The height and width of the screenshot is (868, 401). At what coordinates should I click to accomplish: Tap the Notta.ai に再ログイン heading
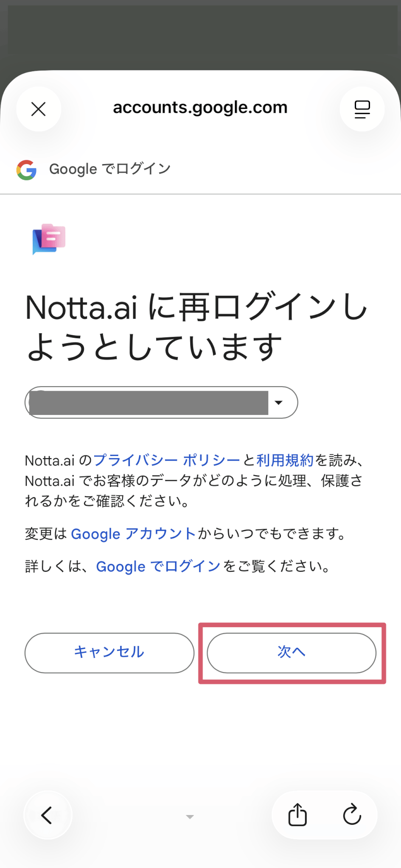[196, 327]
